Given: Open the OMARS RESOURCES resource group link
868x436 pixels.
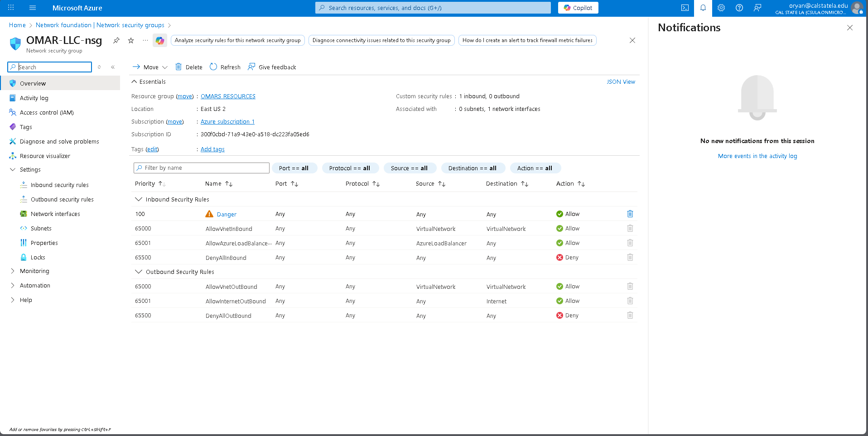Looking at the screenshot, I should (x=228, y=96).
